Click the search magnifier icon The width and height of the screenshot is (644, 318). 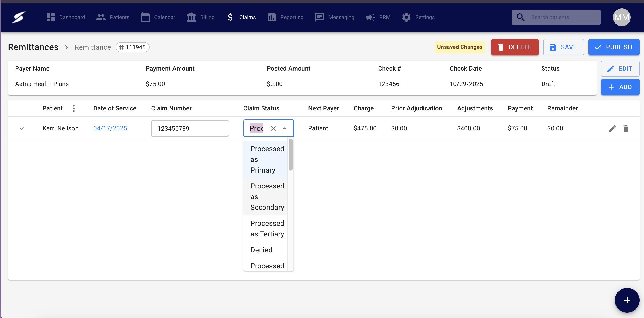click(521, 17)
